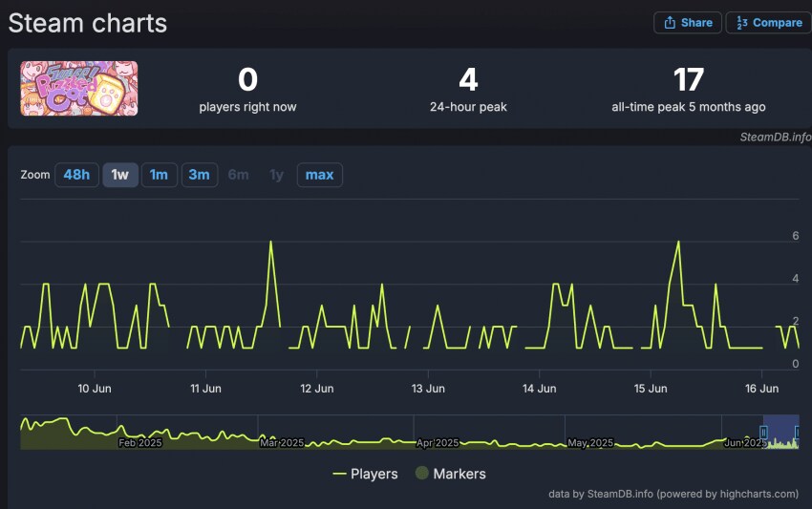Switch zoom to 1m

coord(159,175)
